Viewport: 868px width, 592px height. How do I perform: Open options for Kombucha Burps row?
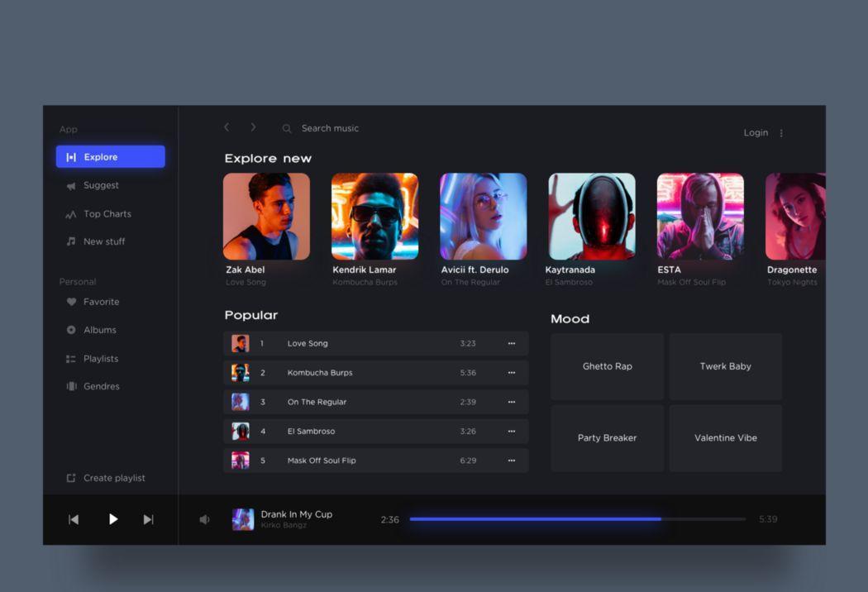512,373
